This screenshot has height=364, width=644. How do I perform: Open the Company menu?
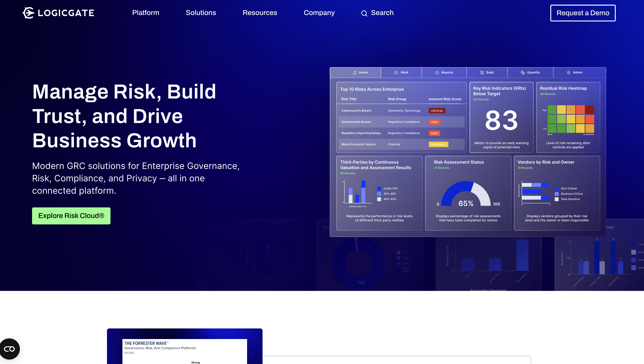pyautogui.click(x=319, y=13)
